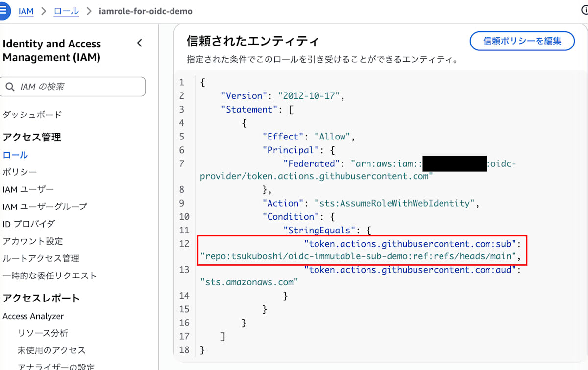Screen dimensions: 588x370
Task: Open the hamburger navigation menu icon
Action: pyautogui.click(x=3, y=11)
